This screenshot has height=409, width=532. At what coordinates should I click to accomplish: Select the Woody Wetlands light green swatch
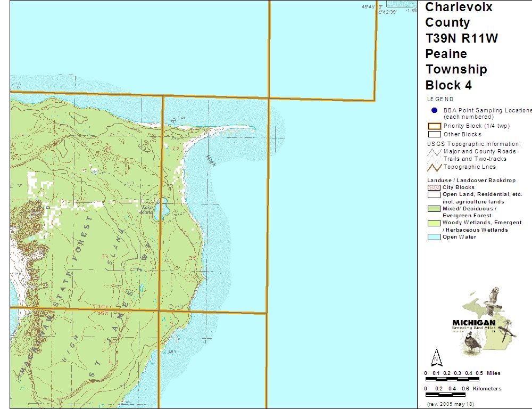click(x=434, y=223)
